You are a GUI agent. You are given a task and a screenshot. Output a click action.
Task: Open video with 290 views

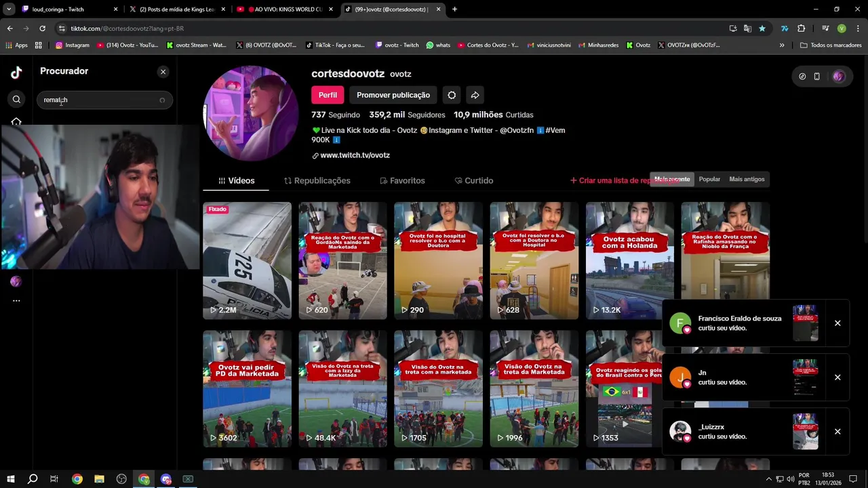click(438, 260)
